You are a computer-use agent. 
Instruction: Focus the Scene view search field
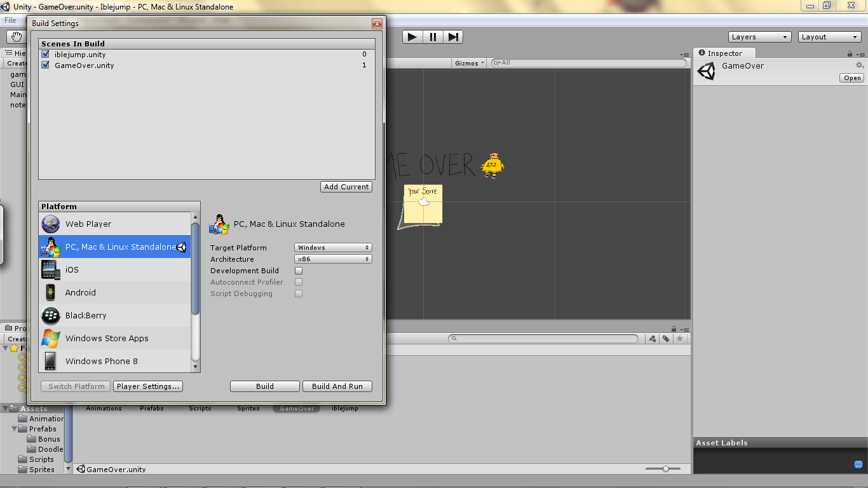click(590, 63)
